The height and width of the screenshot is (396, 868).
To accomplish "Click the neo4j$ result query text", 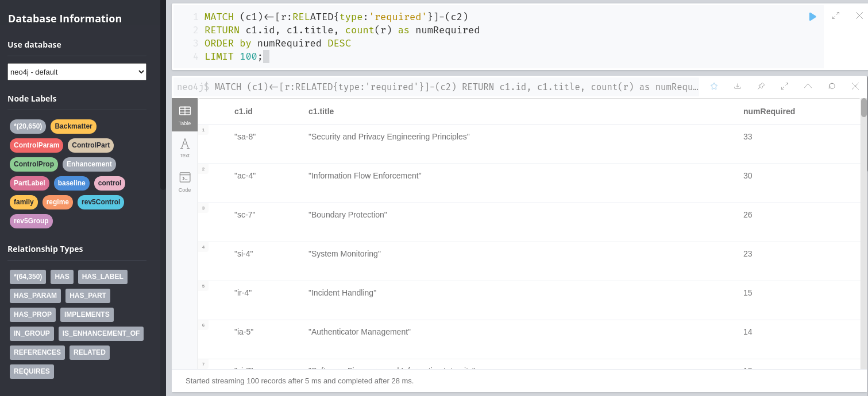I will (437, 87).
